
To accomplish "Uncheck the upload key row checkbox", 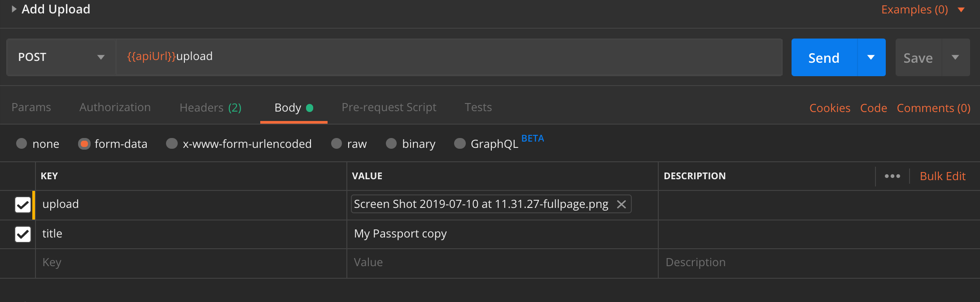I will (23, 205).
